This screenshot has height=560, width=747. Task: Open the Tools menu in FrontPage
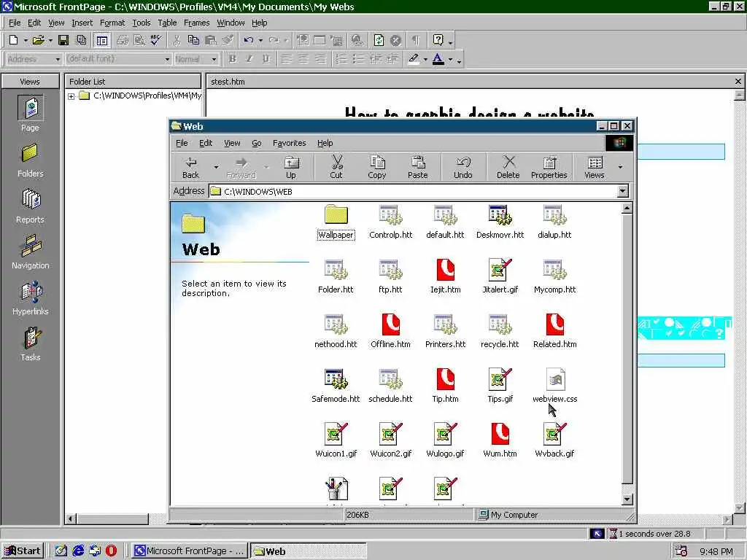pos(142,23)
